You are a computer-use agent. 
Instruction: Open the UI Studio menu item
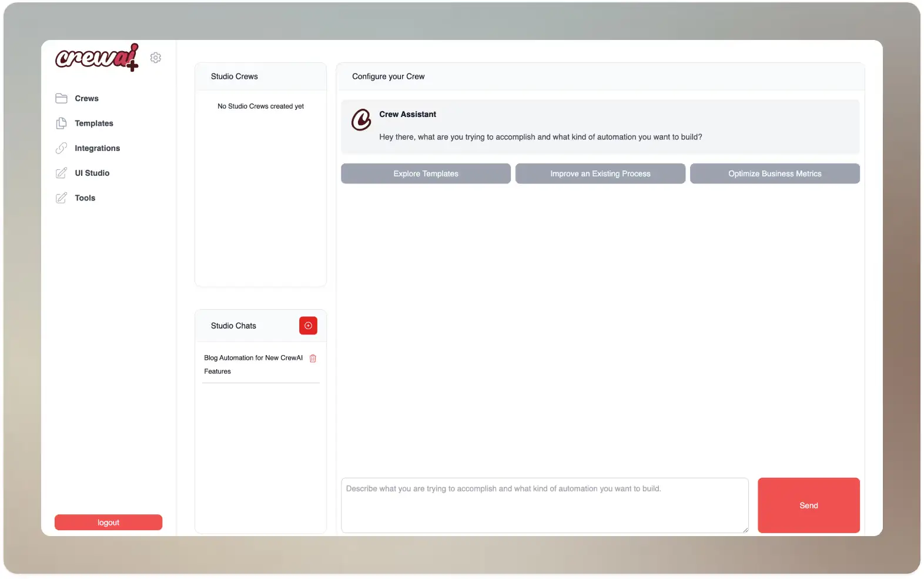click(92, 173)
